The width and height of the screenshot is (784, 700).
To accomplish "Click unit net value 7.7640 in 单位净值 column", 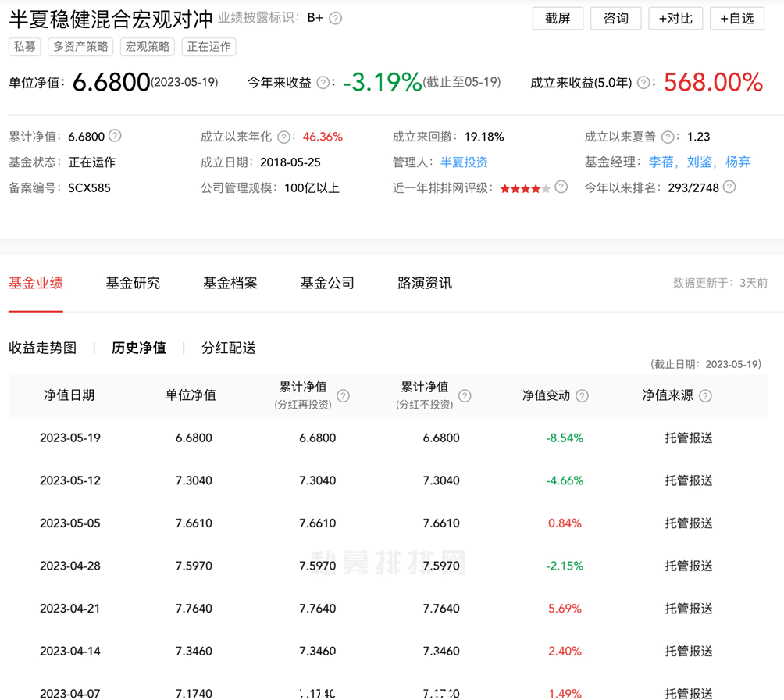I will (x=194, y=609).
